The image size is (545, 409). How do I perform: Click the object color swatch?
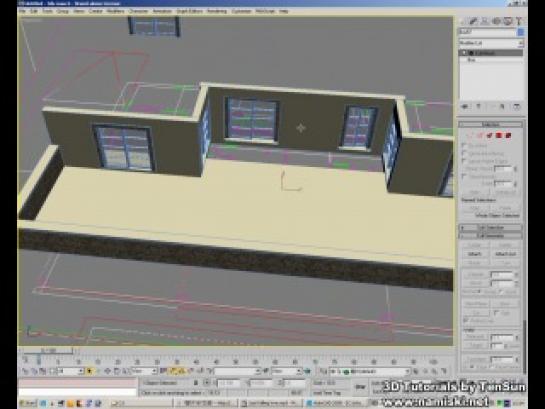(520, 32)
